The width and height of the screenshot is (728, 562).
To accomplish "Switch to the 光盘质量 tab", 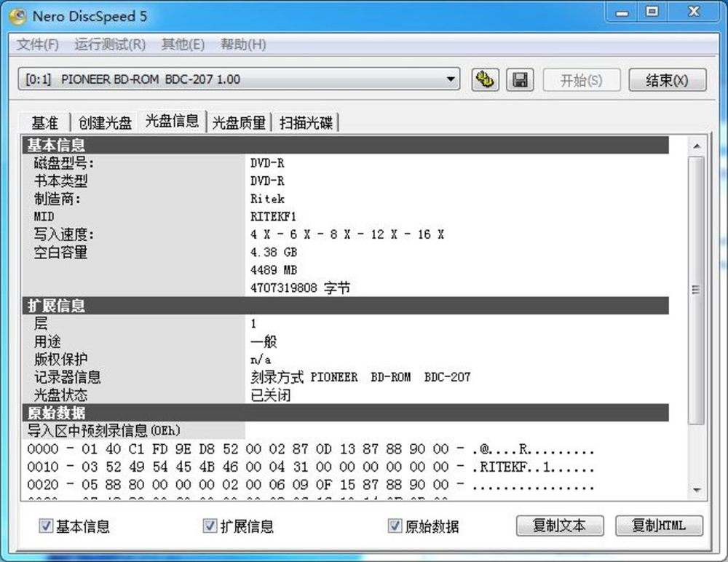I will click(239, 123).
